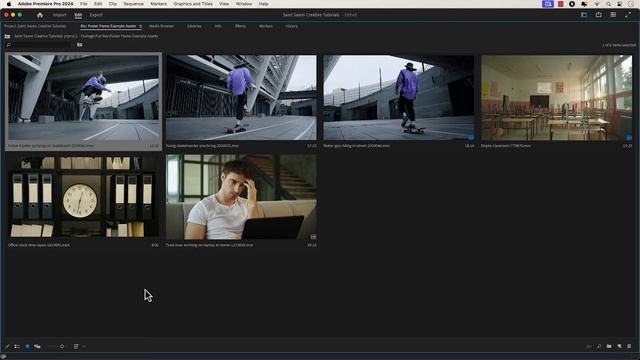Click the clock icon in the menu bar
Viewport: 640px width, 360px height.
click(x=631, y=4)
